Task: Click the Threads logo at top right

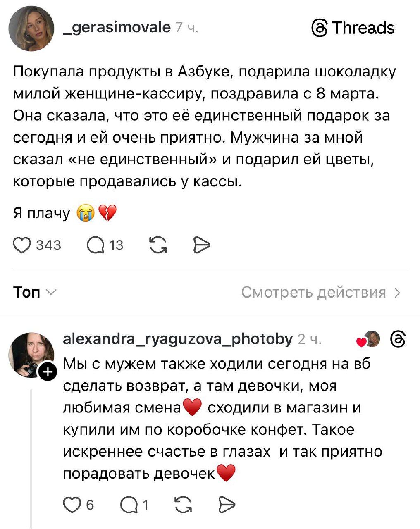Action: (x=353, y=28)
